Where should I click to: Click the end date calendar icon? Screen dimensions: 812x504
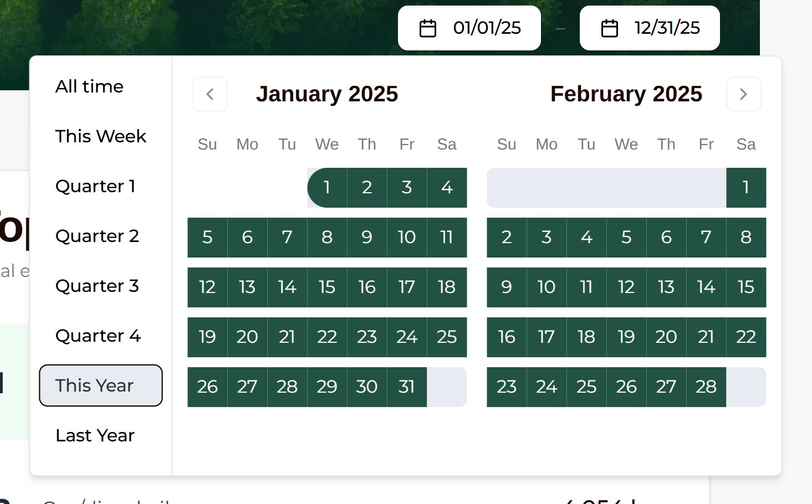(x=610, y=28)
